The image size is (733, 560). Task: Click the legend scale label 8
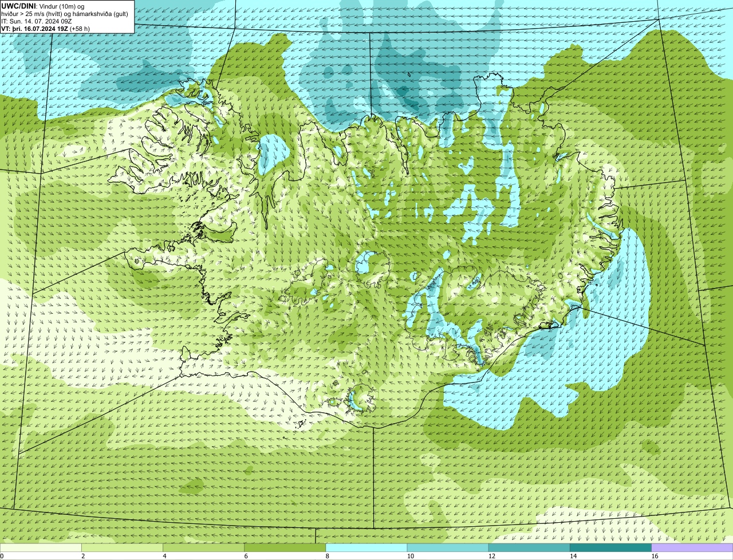[x=327, y=556]
